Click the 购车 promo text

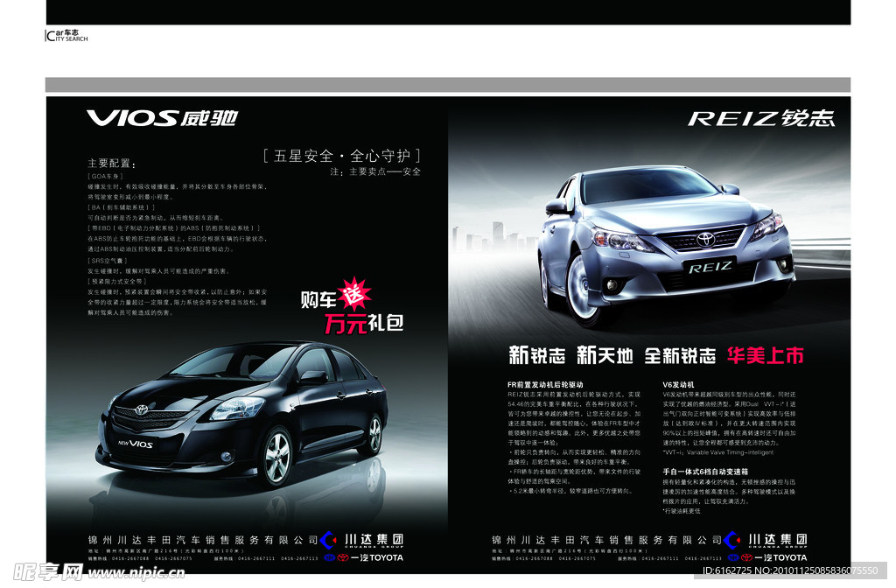pos(318,299)
